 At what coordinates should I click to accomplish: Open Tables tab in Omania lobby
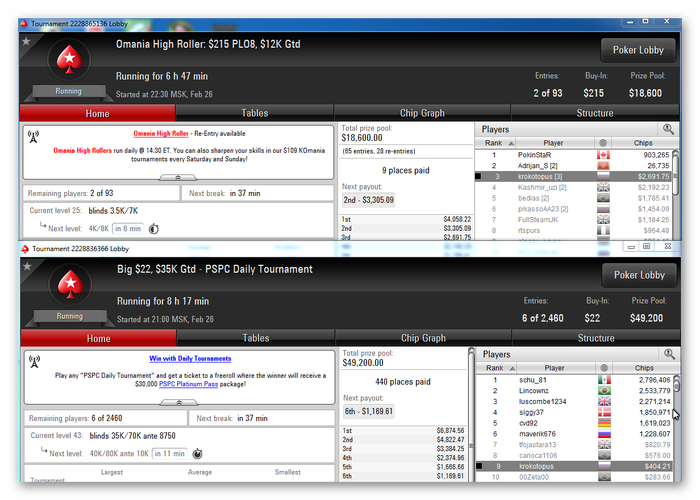point(254,113)
